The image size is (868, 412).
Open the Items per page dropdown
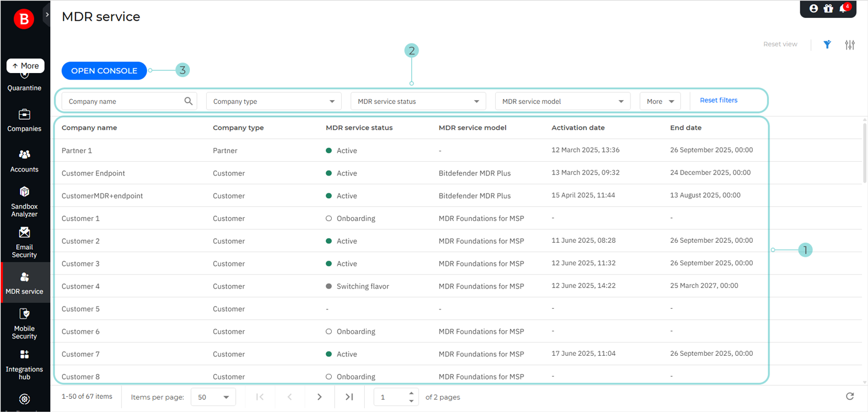[213, 398]
